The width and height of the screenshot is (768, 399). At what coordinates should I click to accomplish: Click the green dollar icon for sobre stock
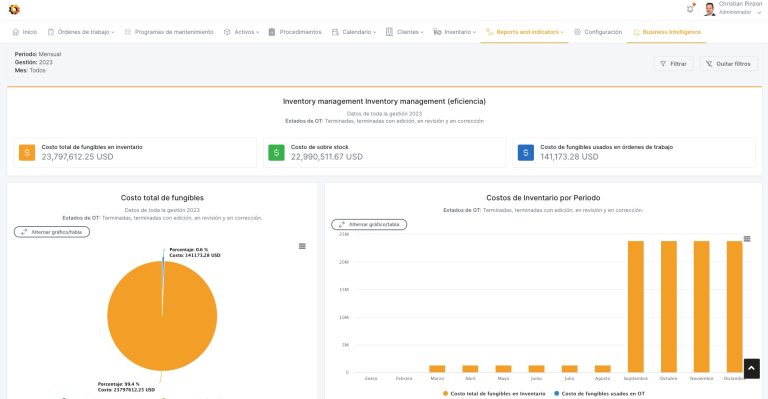click(276, 153)
